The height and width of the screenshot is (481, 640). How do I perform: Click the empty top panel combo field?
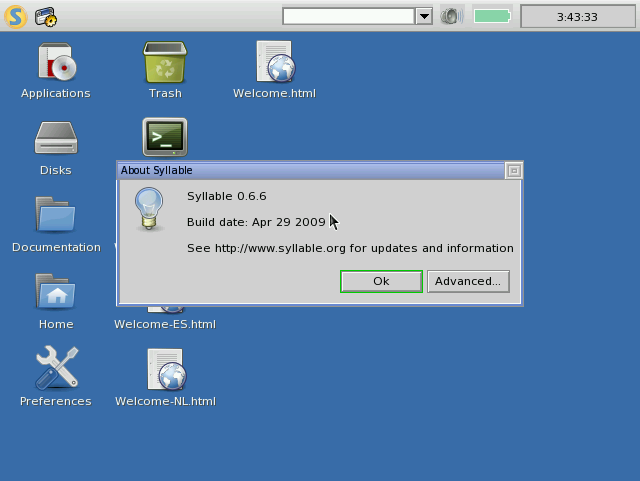tap(349, 17)
